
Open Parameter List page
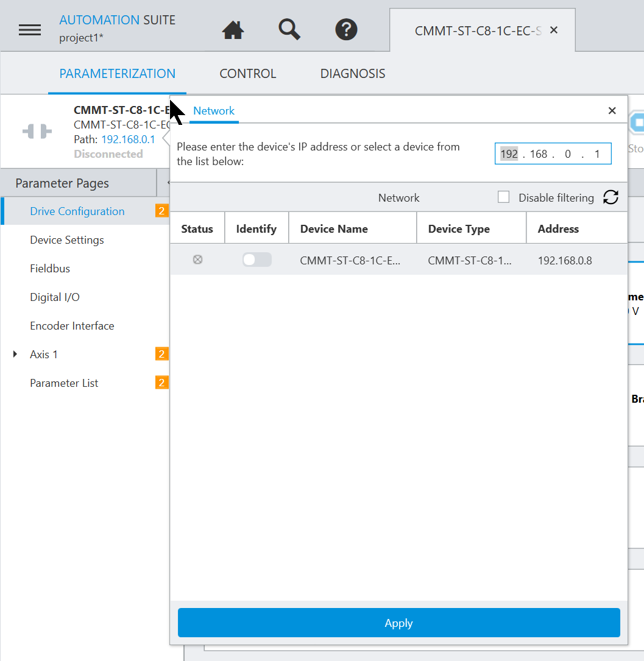[64, 383]
